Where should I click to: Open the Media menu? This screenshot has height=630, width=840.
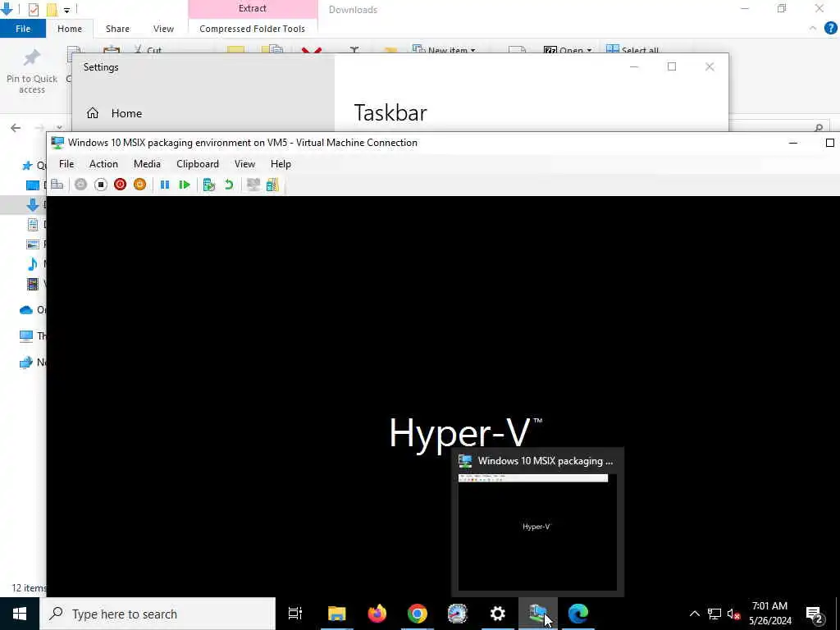click(x=147, y=164)
